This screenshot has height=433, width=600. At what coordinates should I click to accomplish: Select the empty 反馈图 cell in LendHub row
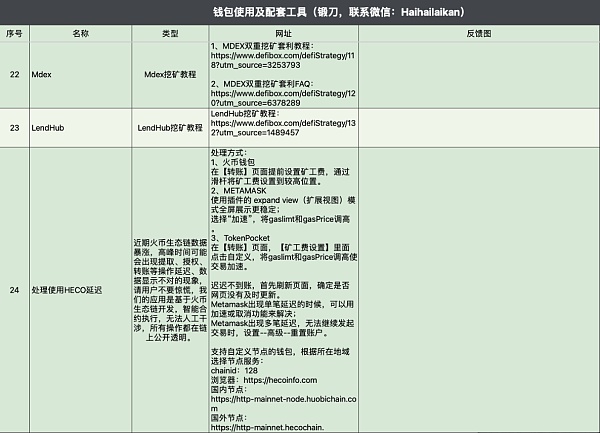tap(479, 128)
